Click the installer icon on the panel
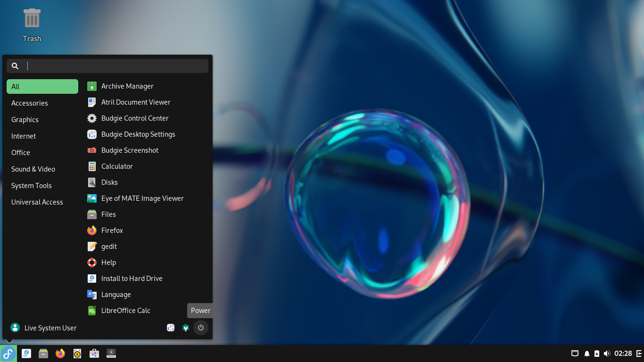Image resolution: width=644 pixels, height=362 pixels. [26, 354]
